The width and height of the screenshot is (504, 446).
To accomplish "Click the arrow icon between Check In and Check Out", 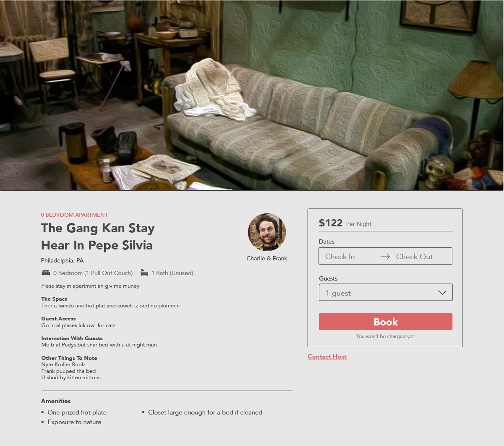I will [x=385, y=256].
